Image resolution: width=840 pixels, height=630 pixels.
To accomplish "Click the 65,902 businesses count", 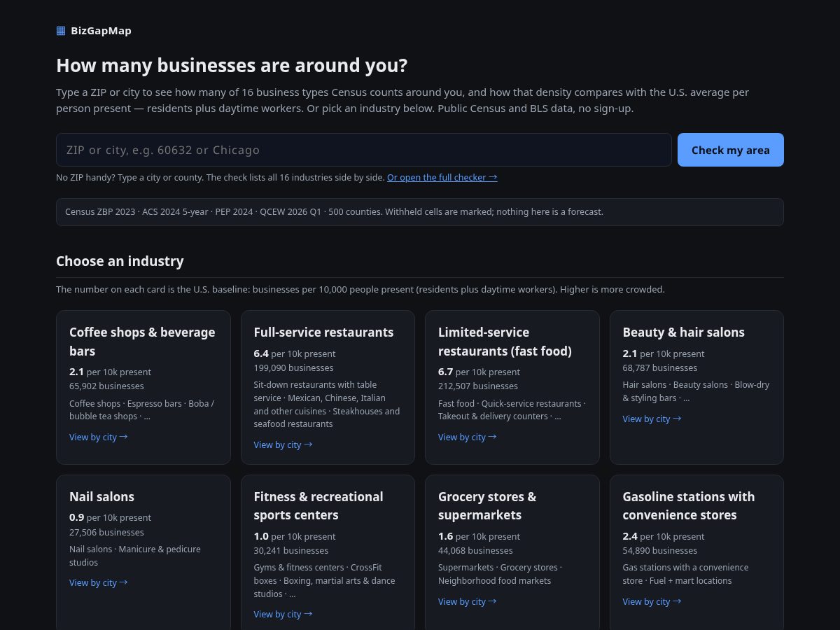I will 106,386.
